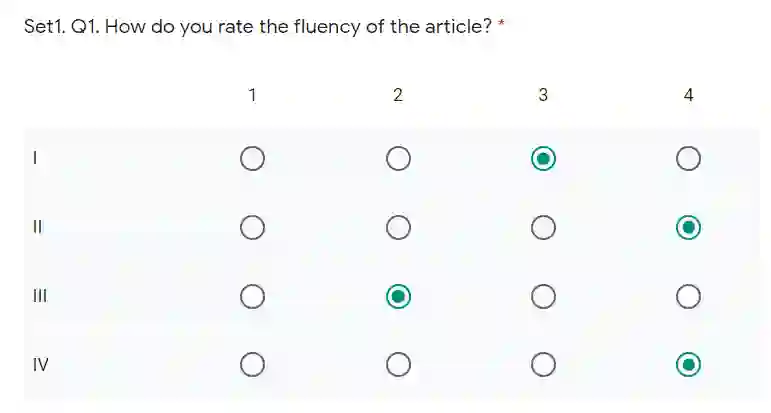Select rating 1 for row I
Image resolution: width=771 pixels, height=413 pixels.
pos(253,159)
